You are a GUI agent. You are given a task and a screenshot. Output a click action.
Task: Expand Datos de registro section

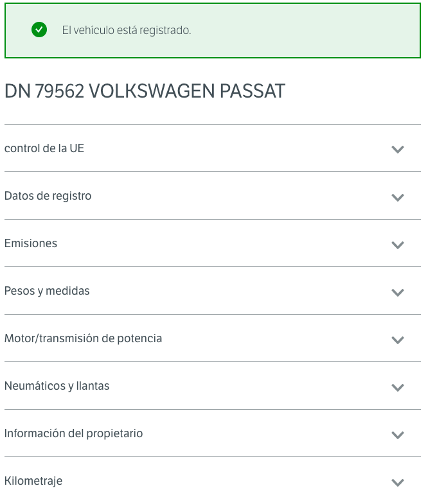click(212, 196)
